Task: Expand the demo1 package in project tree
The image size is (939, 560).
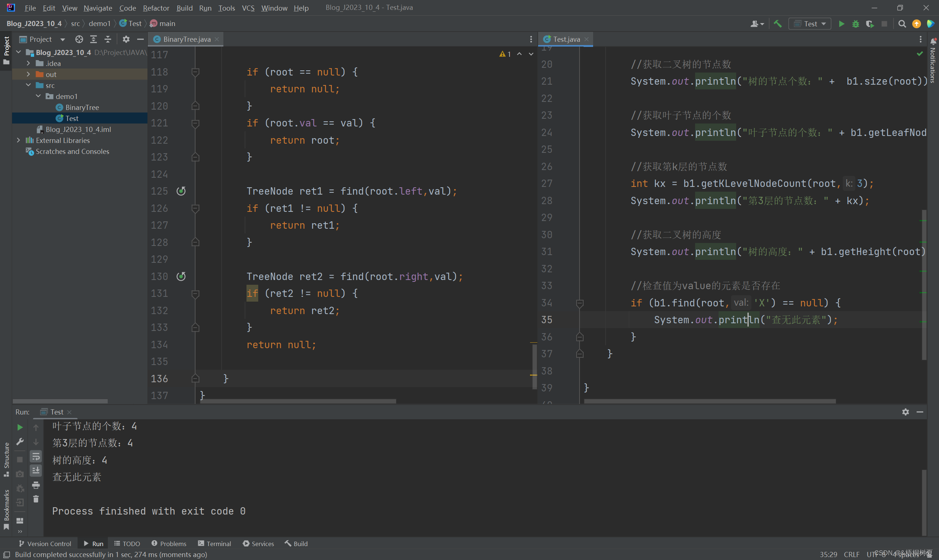Action: pos(38,96)
